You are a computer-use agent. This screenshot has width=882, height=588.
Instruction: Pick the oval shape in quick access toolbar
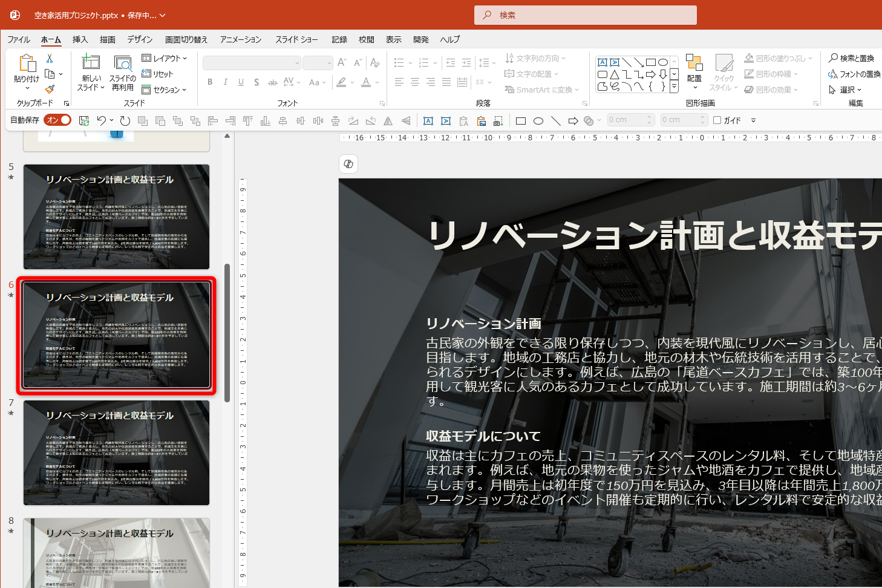click(x=538, y=121)
